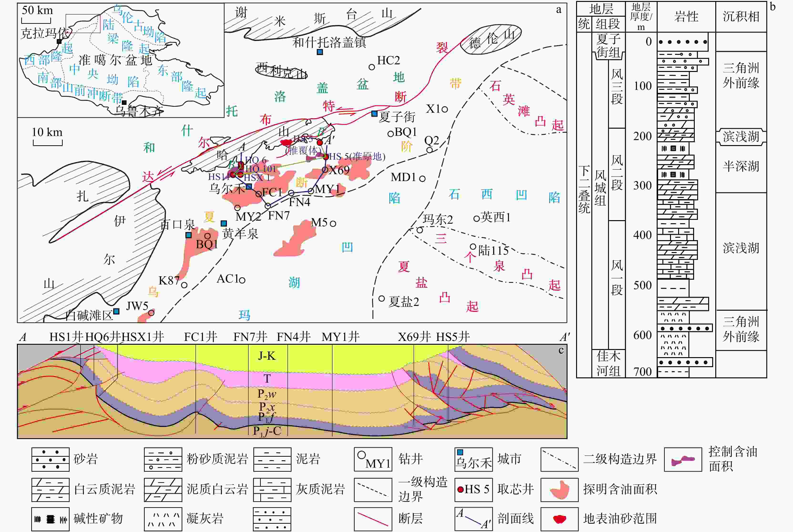Click the 夏子街 city square marker on map
The height and width of the screenshot is (532, 793).
click(x=374, y=114)
